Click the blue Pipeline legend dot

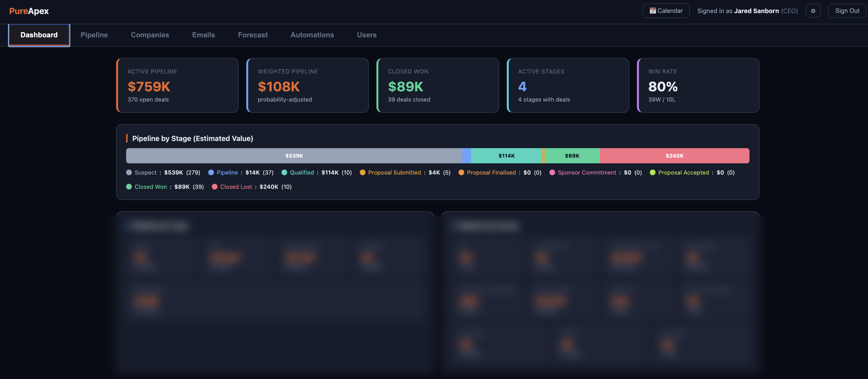coord(211,172)
